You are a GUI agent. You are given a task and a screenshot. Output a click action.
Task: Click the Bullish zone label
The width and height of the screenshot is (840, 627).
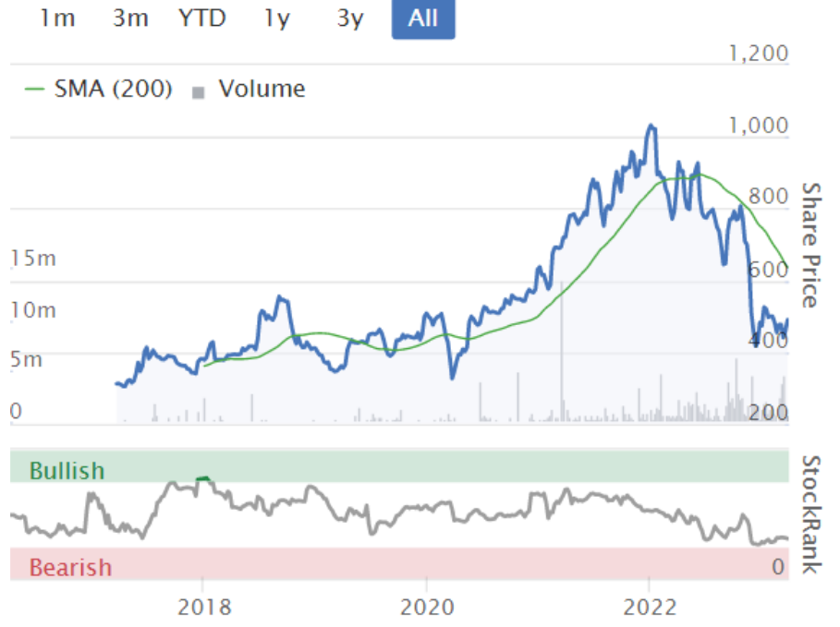[67, 471]
